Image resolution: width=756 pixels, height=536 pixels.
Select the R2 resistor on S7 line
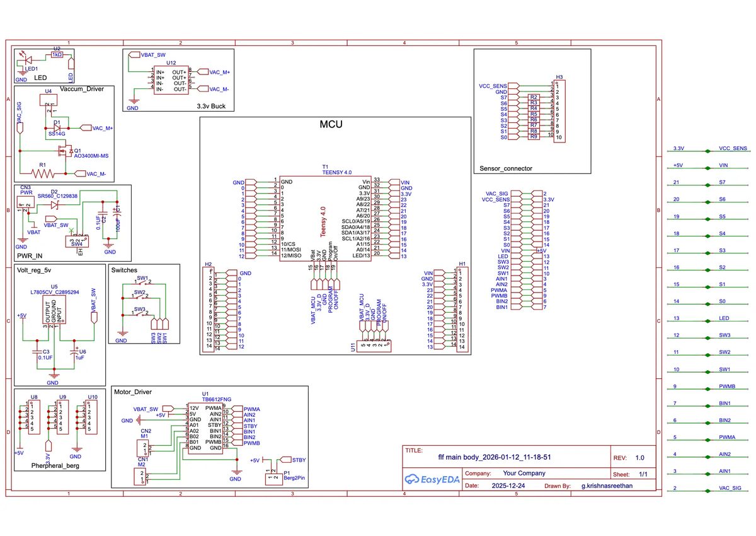(x=533, y=97)
